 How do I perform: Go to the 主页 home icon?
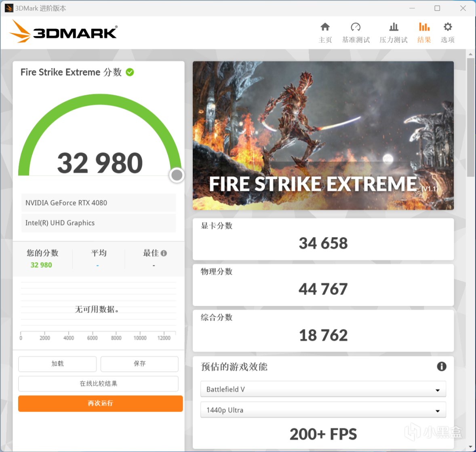click(325, 27)
